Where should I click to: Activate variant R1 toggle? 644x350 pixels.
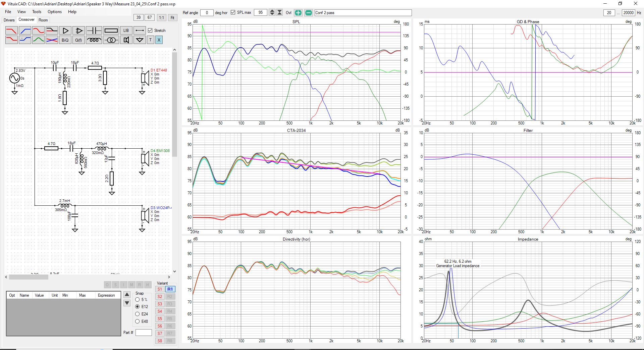click(170, 289)
